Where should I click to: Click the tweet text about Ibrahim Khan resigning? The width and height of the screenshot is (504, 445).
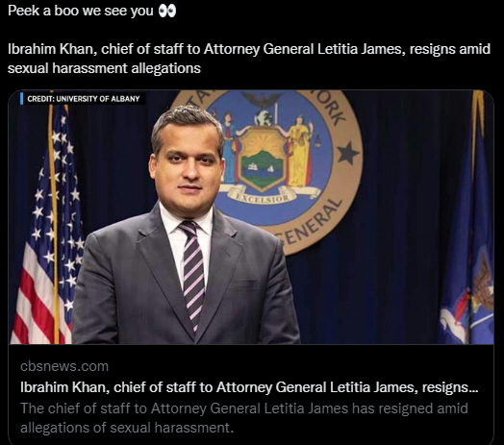point(249,59)
